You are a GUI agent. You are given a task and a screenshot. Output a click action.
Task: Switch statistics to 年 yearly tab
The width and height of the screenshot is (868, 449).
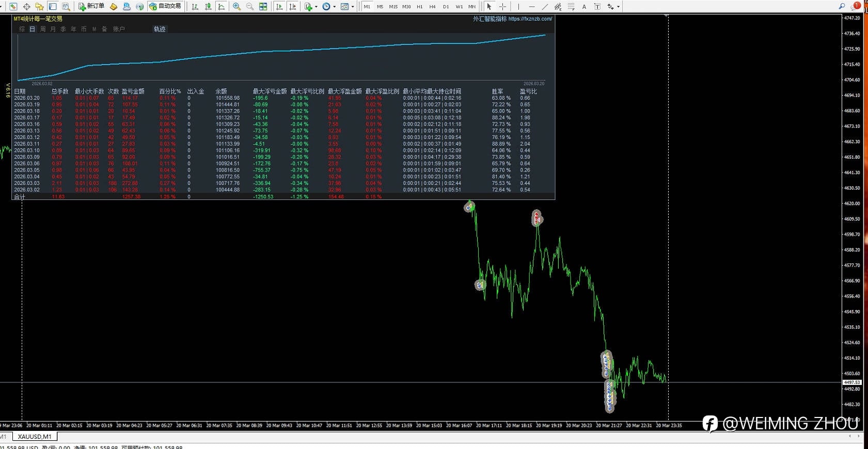click(x=73, y=29)
